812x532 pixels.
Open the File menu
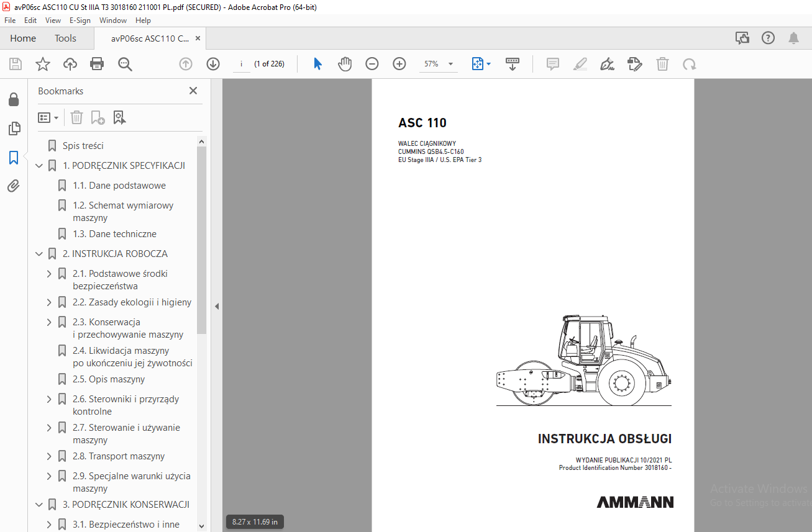click(x=10, y=20)
